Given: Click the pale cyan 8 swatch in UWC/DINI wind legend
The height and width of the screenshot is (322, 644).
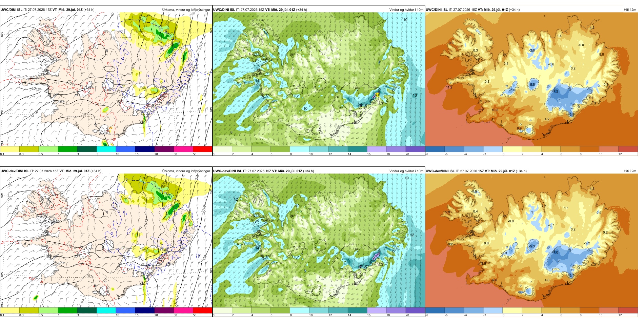Looking at the screenshot, I should (300, 149).
